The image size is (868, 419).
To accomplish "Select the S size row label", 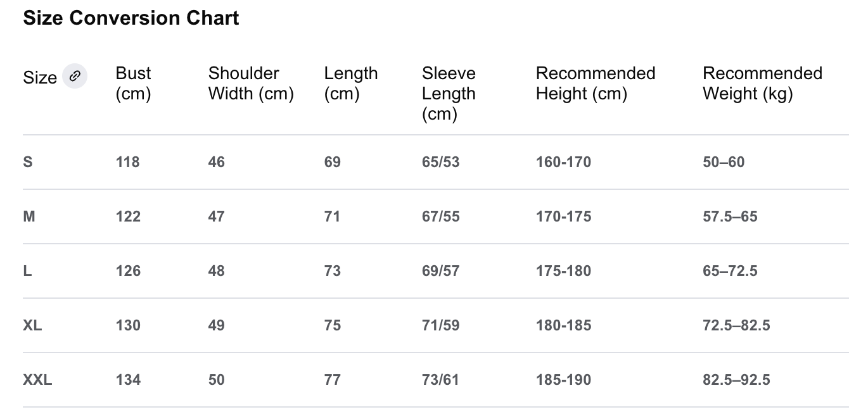I will coord(28,162).
